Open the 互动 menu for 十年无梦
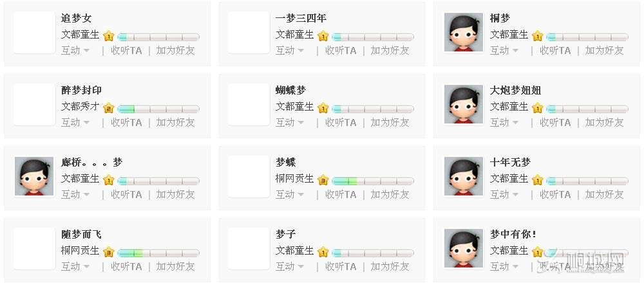 (x=504, y=194)
